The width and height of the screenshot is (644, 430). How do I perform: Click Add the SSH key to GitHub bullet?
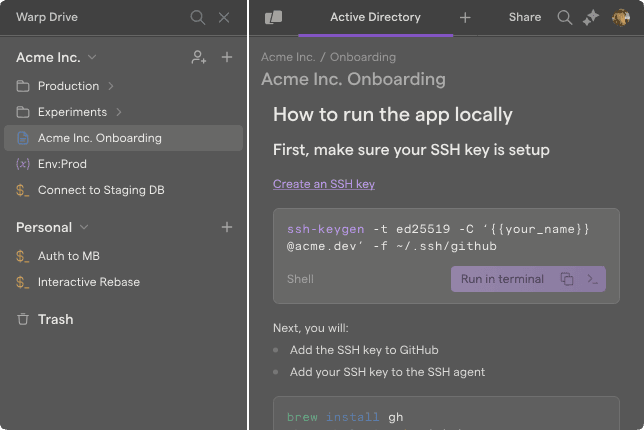pos(364,350)
